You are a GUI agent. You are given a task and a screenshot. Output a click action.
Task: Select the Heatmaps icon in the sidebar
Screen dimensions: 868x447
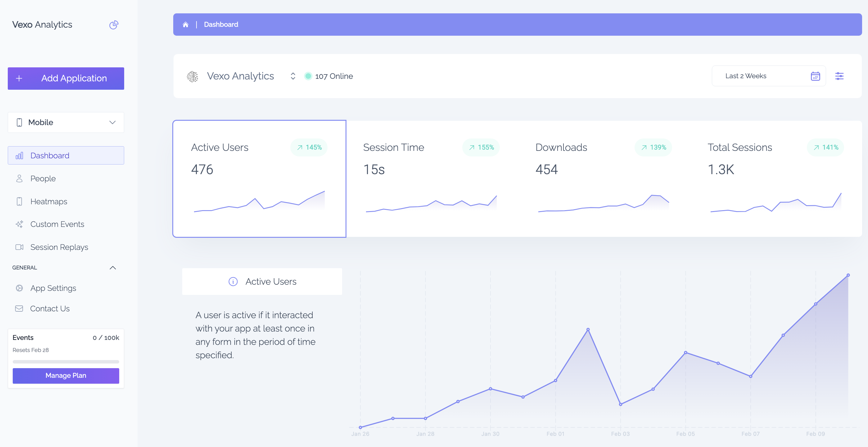coord(19,201)
